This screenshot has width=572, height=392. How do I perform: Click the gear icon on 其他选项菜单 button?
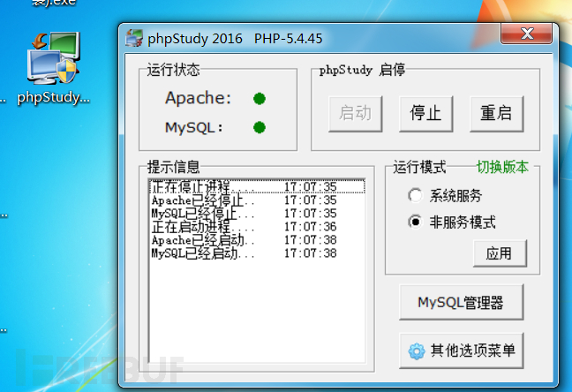click(x=417, y=351)
